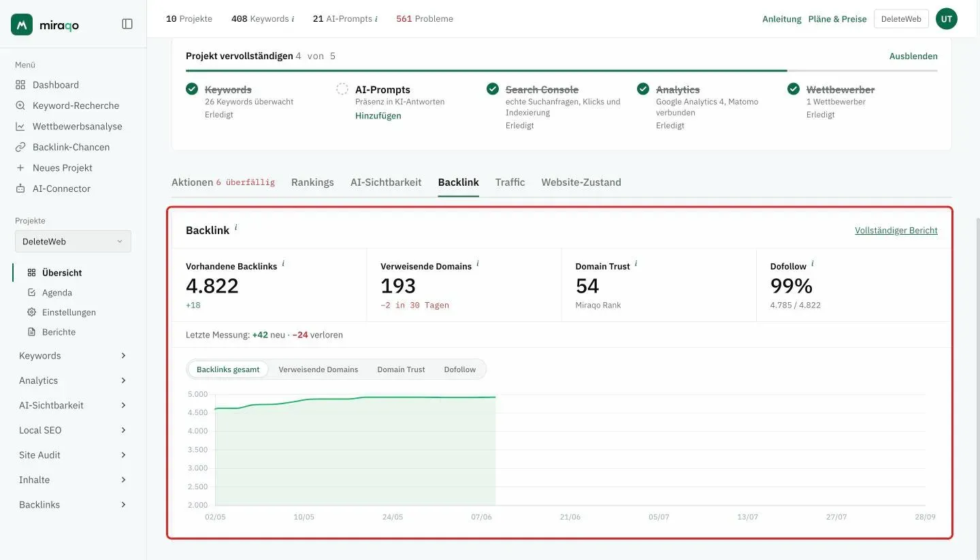Open the Aktionen tab
This screenshot has width=980, height=560.
[223, 182]
